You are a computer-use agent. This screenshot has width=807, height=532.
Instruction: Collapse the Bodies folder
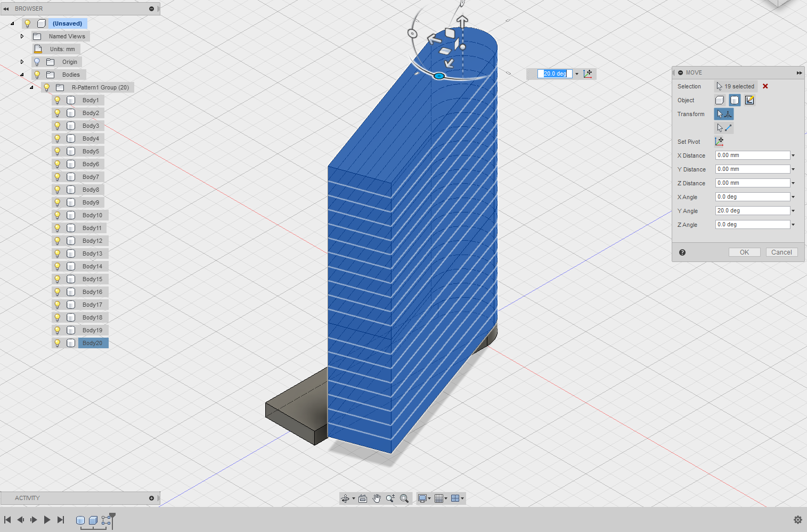coord(22,75)
